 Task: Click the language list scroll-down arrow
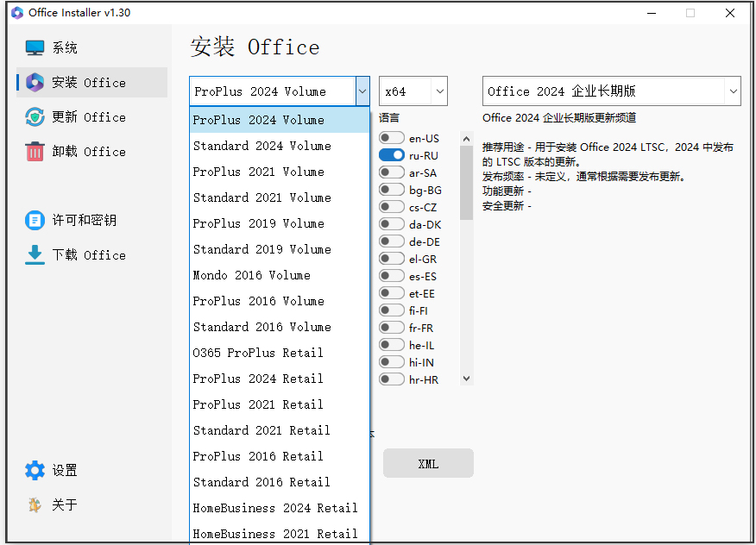click(466, 379)
